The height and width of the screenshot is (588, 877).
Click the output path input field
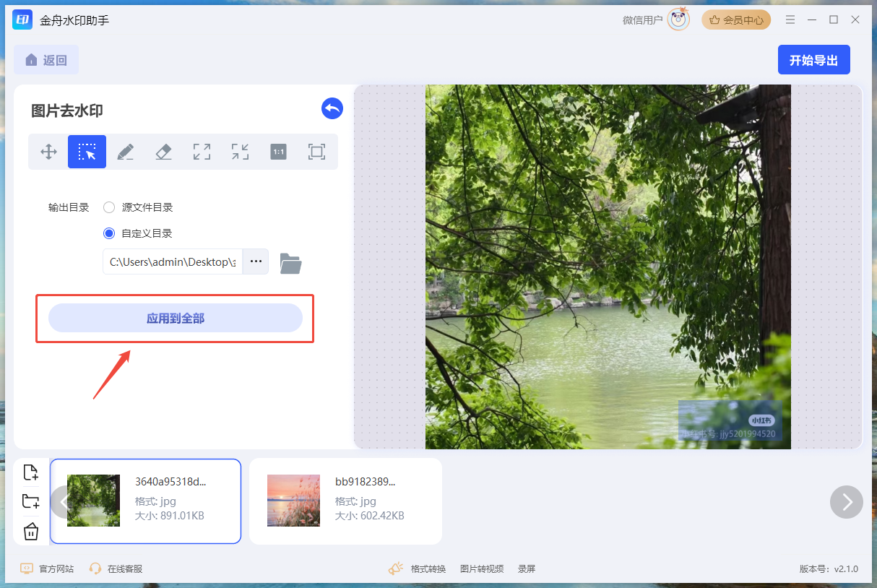pyautogui.click(x=173, y=261)
